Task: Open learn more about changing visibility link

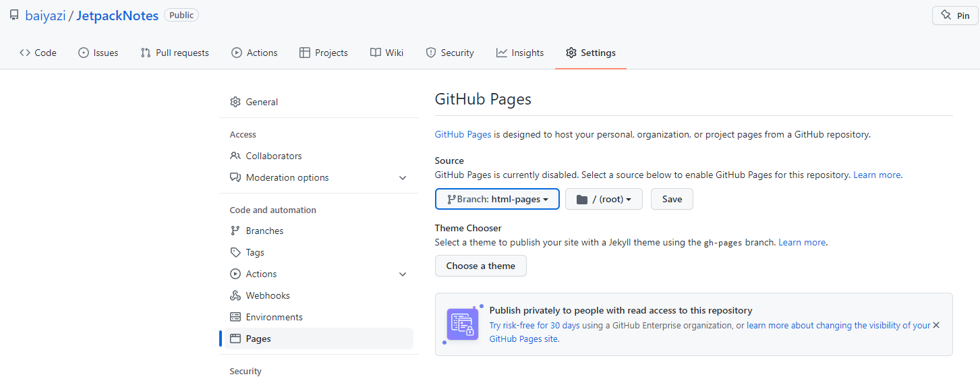Action: pos(710,332)
